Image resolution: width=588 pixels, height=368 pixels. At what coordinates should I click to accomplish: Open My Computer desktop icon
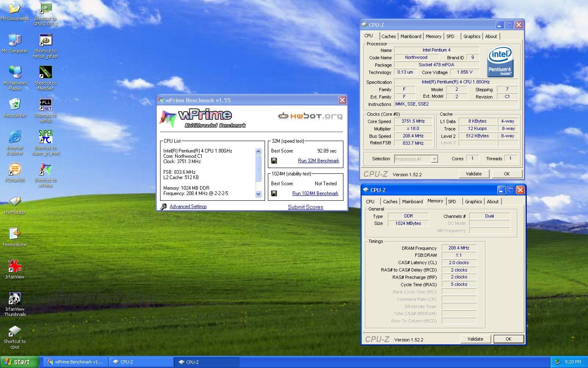(15, 40)
